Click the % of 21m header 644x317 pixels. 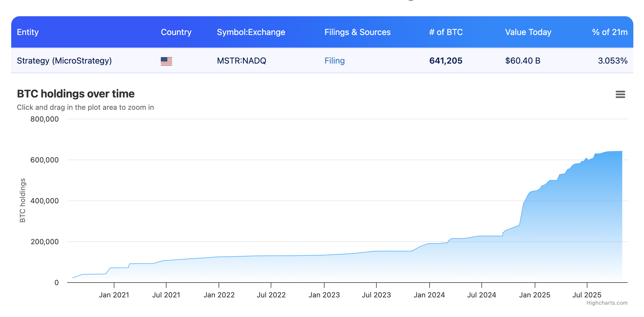tap(610, 32)
